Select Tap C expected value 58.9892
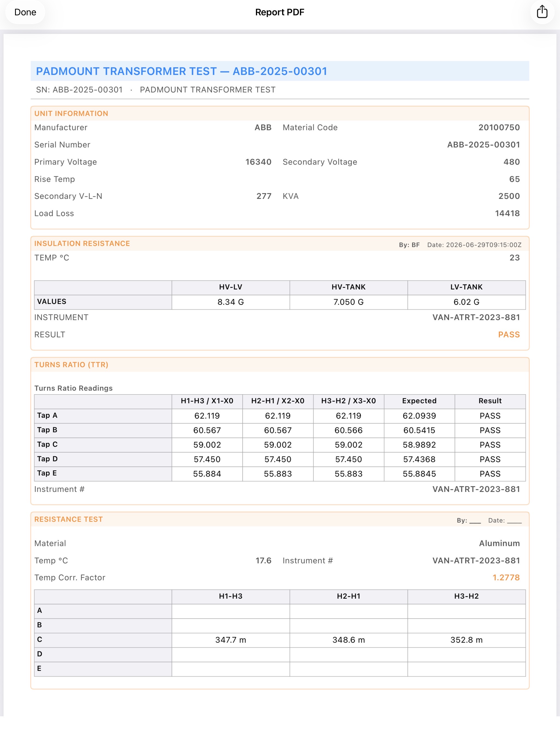Image resolution: width=560 pixels, height=730 pixels. click(419, 445)
